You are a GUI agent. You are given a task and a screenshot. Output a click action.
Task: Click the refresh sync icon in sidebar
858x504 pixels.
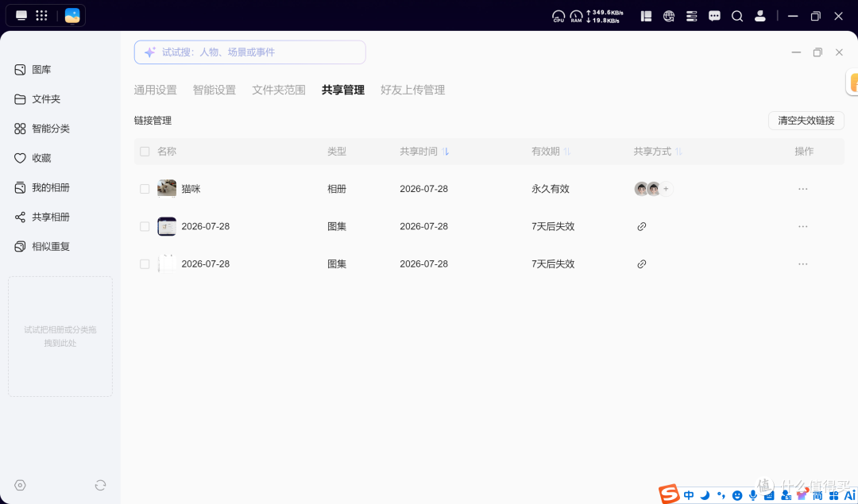pyautogui.click(x=100, y=485)
